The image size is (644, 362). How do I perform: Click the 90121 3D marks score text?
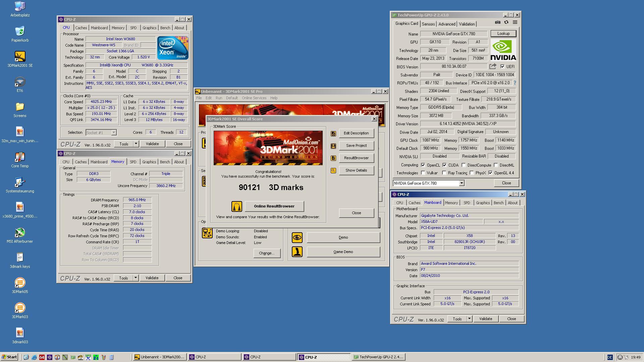pos(271,188)
